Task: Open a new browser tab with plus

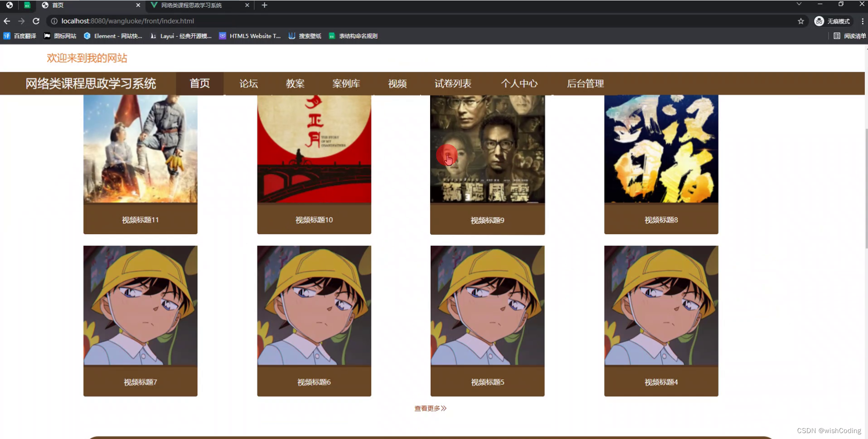Action: coord(264,5)
